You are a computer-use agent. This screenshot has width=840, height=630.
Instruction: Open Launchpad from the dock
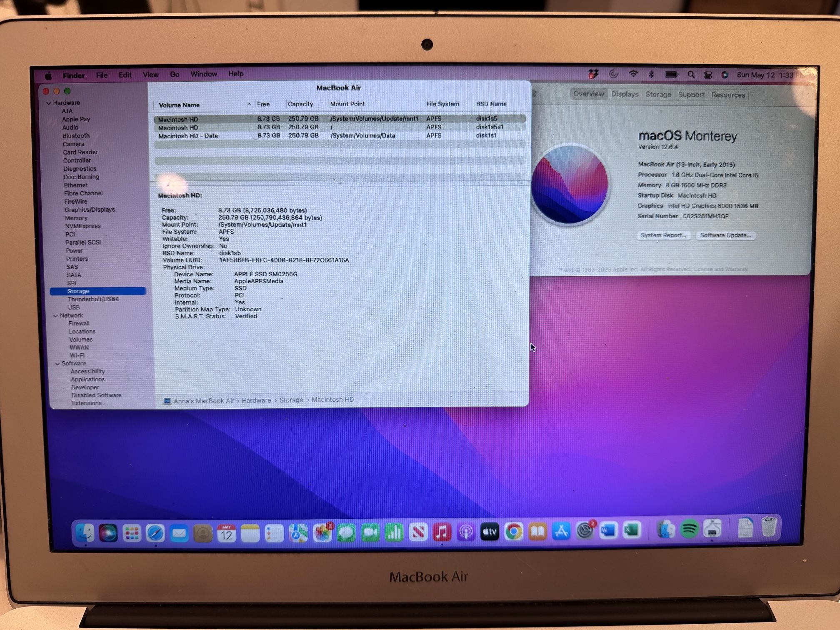pos(132,533)
